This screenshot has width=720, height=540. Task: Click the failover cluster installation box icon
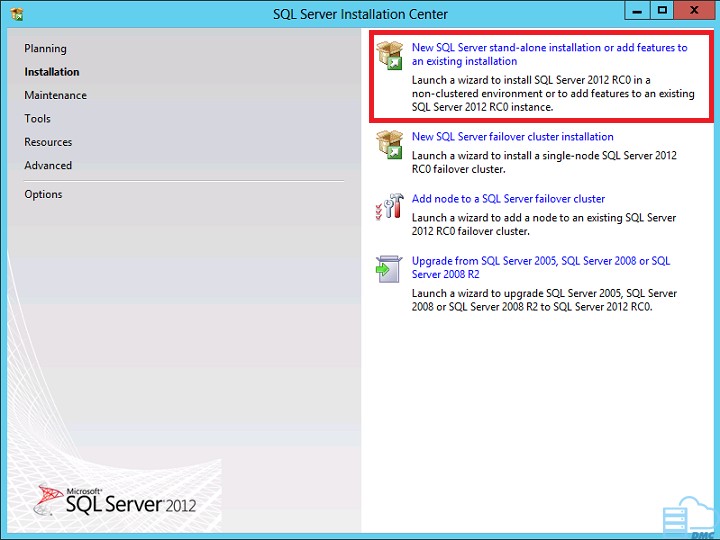[389, 144]
